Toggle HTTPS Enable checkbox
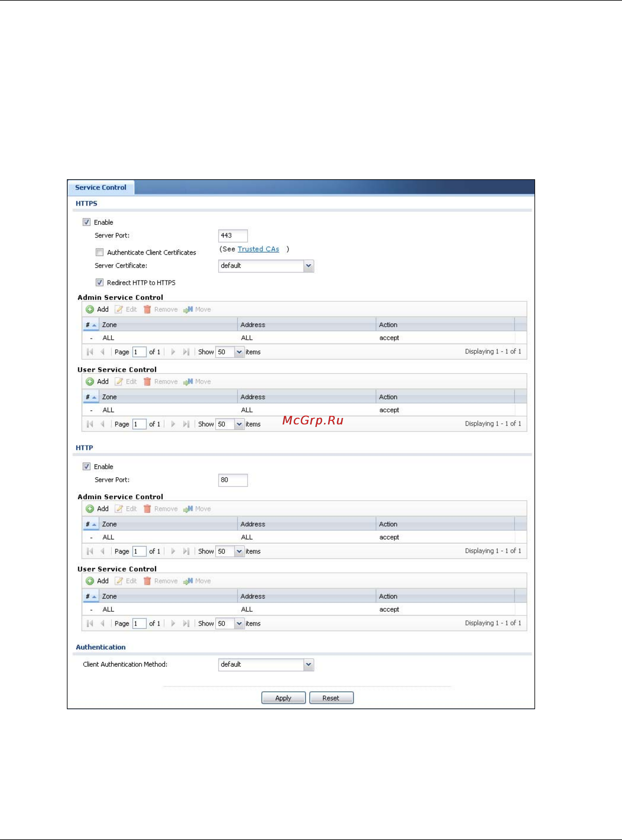Viewport: 622px width, 840px height. pos(87,222)
